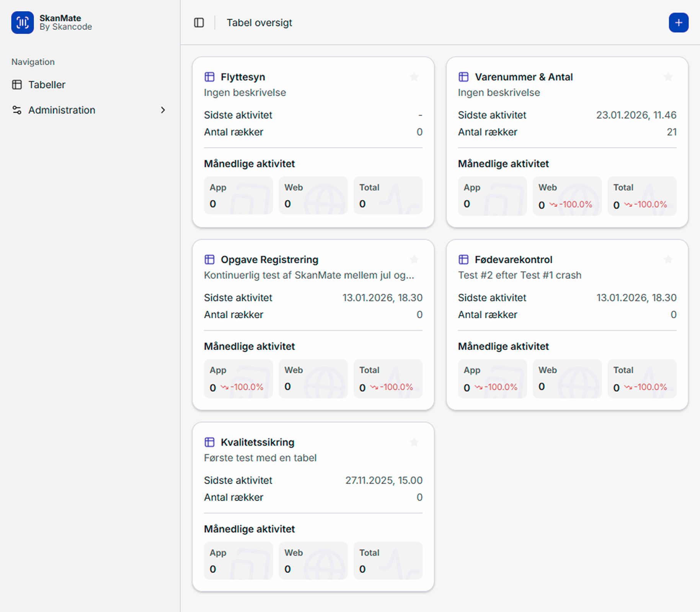
Task: Click the Total tile in Fødevarekontrol card
Action: click(642, 379)
